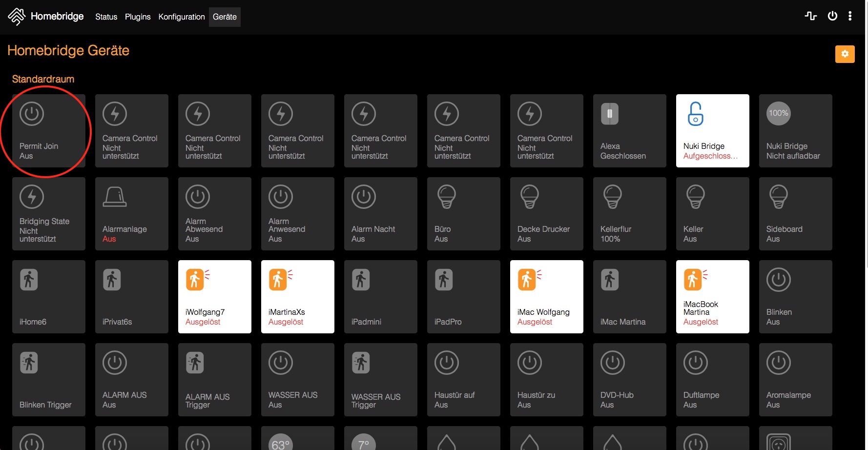
Task: Open the orange gear settings button
Action: coord(845,54)
